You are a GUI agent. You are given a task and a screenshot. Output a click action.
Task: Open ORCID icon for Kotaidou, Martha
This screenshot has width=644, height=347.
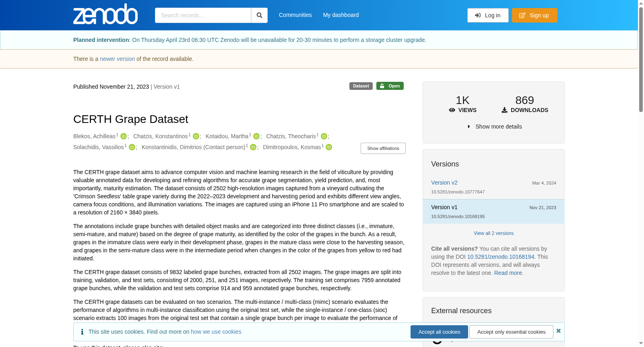[256, 137]
